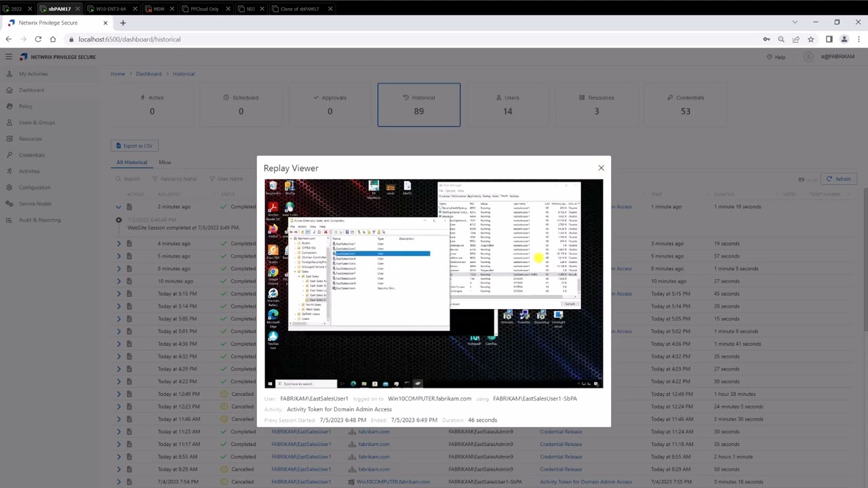Open Audit & Reporting in the sidebar

pos(39,220)
